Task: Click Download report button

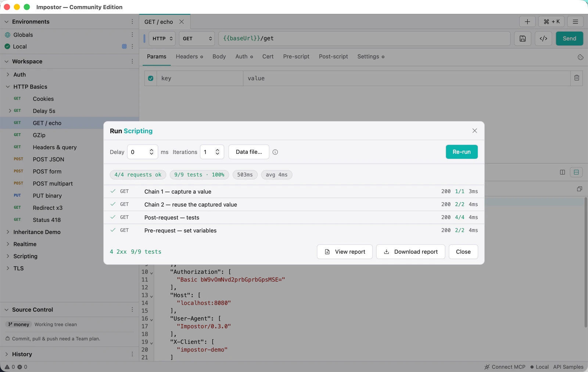Action: click(410, 252)
